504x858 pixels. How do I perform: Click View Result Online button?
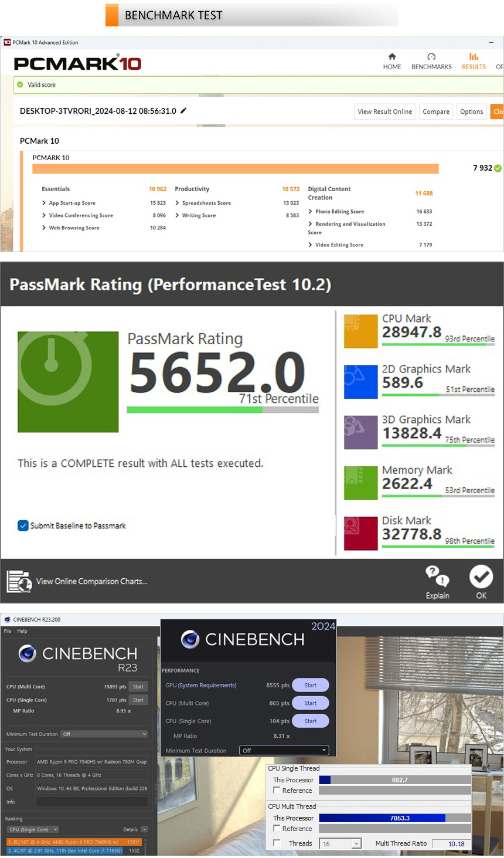point(384,111)
